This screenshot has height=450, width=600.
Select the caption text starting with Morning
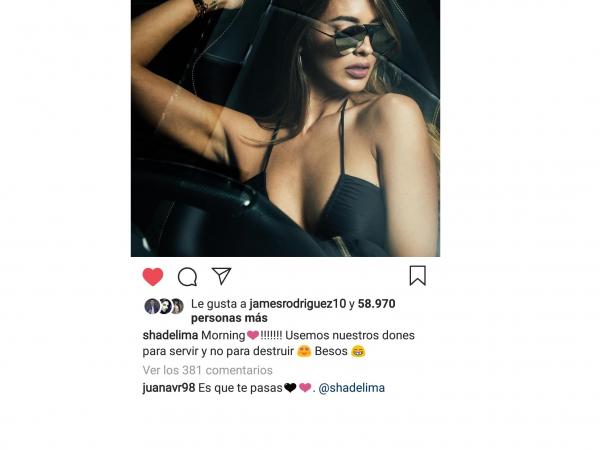[x=279, y=343]
